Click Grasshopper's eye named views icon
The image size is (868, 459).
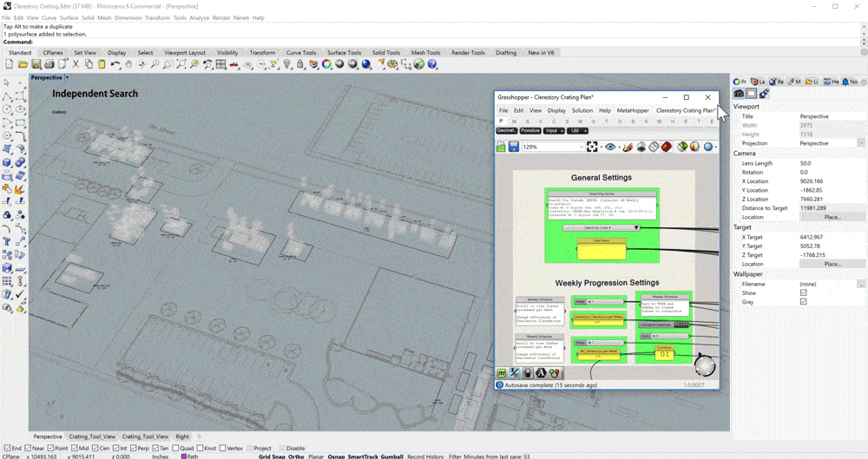coord(610,147)
